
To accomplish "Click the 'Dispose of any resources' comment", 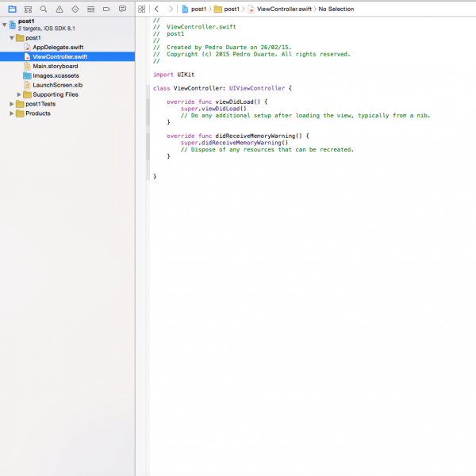I will tap(267, 150).
